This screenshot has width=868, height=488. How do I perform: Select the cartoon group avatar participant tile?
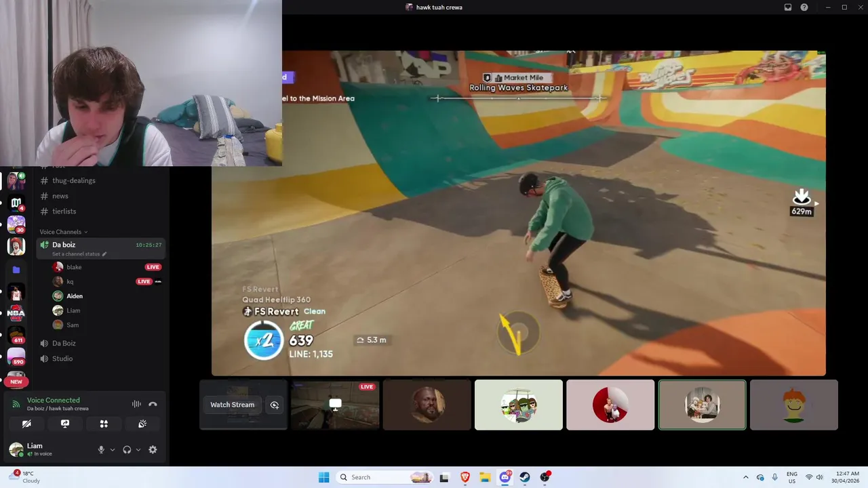519,405
